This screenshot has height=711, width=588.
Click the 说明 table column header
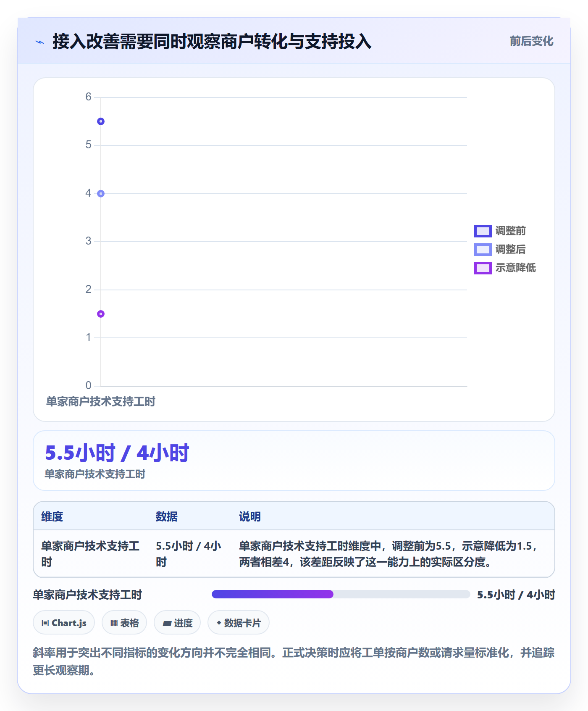(x=250, y=516)
